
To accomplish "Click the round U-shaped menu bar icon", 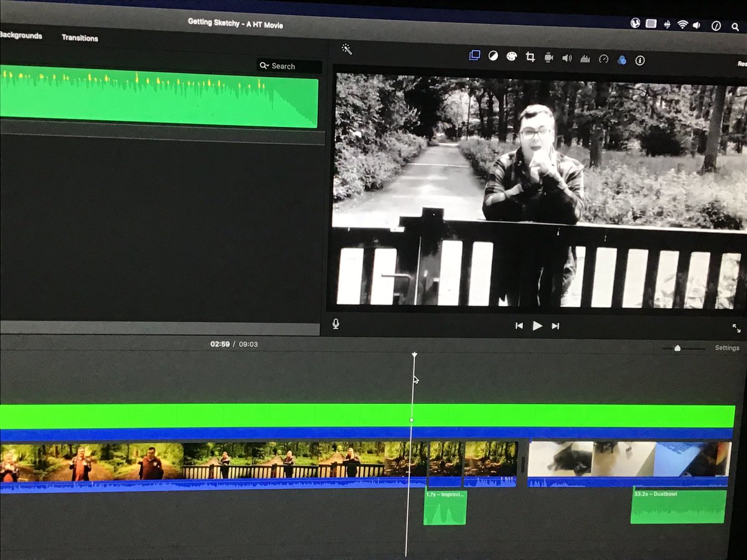I will click(x=635, y=23).
